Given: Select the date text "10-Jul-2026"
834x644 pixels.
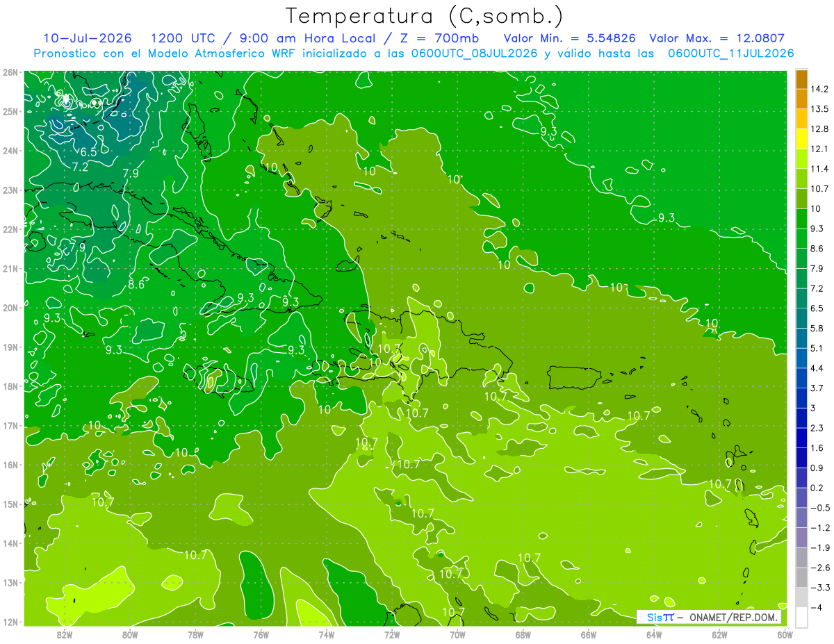Looking at the screenshot, I should [86, 38].
